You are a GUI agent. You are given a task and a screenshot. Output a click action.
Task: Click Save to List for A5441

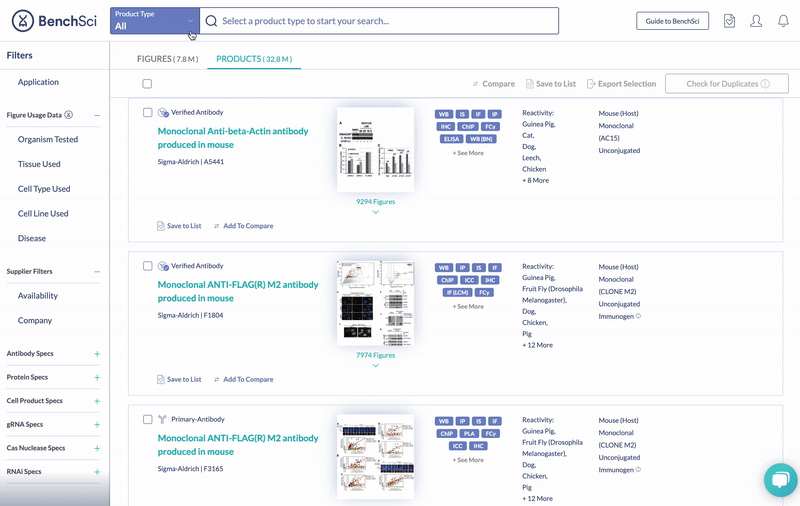point(179,225)
